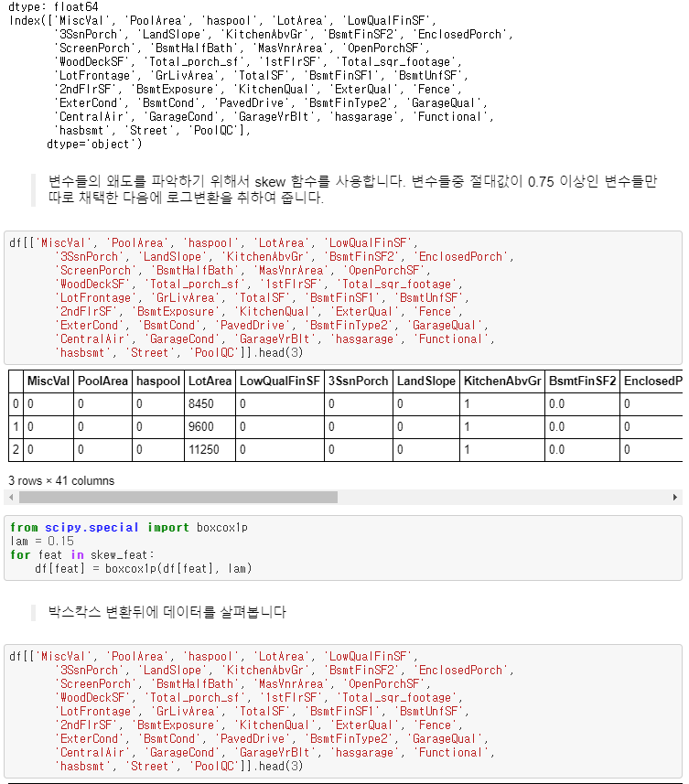Click the MiscVal column header
The width and height of the screenshot is (689, 784).
coord(48,381)
